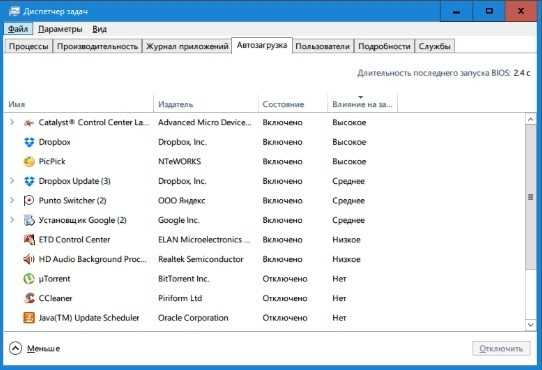The image size is (542, 370).
Task: Click the PicPick icon
Action: (x=29, y=161)
